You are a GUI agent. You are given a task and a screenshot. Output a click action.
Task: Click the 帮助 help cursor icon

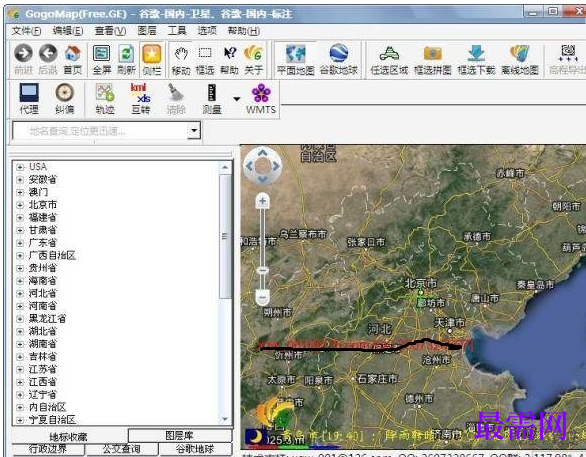point(229,53)
